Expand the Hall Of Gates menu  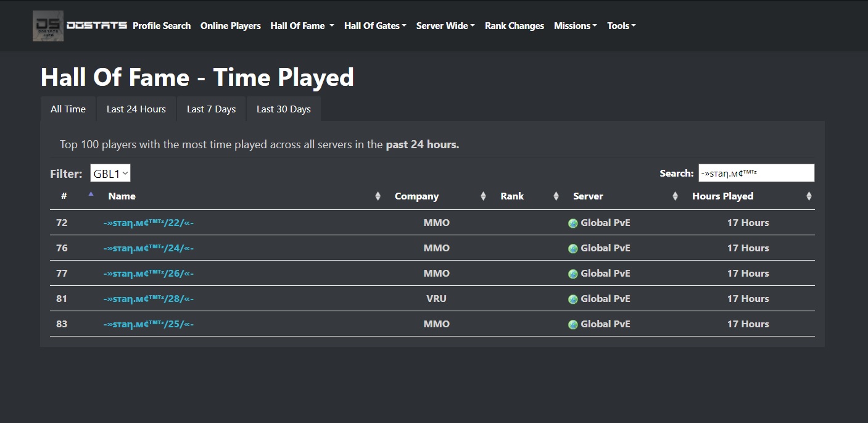point(375,26)
